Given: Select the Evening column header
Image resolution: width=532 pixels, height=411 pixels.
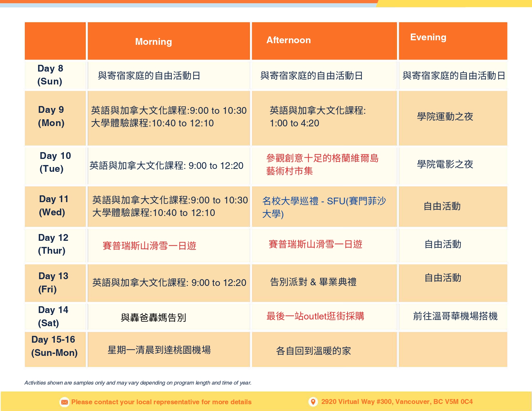Looking at the screenshot, I should coord(428,37).
